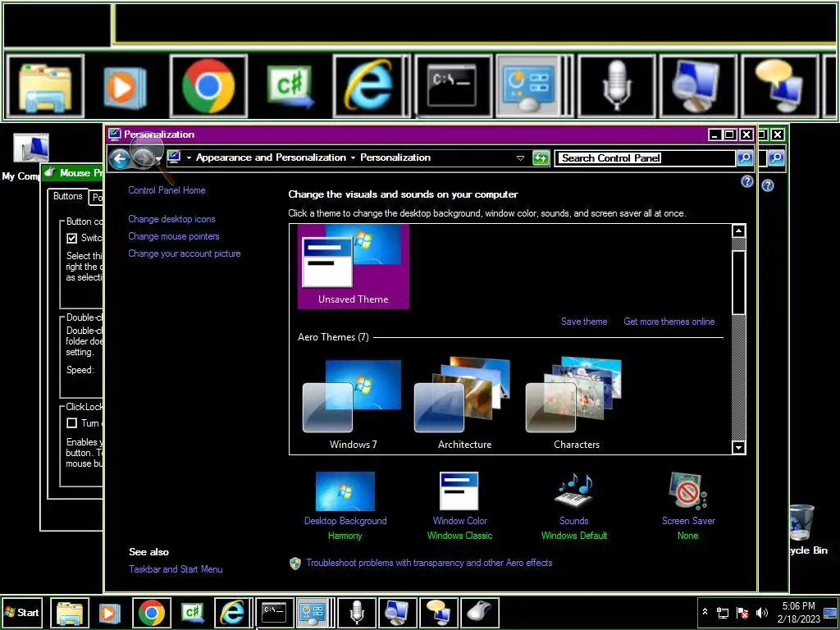
Task: Open speech bubble app in magnified strip
Action: tap(779, 86)
